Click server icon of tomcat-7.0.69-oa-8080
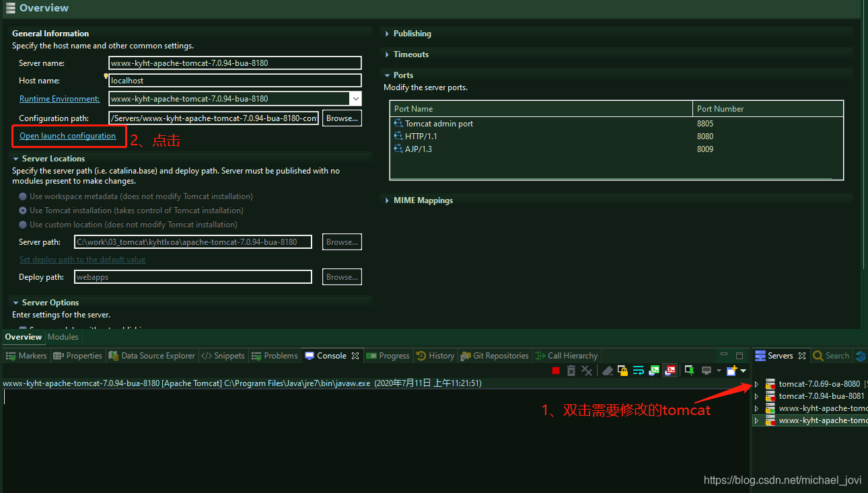 coord(770,384)
